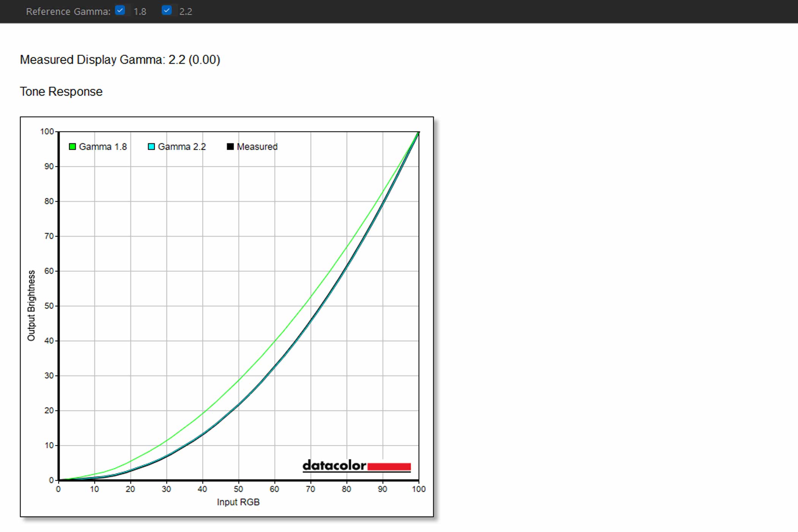Viewport: 798px width, 532px height.
Task: Click the 'Gamma 2.2' legend text
Action: coord(182,147)
